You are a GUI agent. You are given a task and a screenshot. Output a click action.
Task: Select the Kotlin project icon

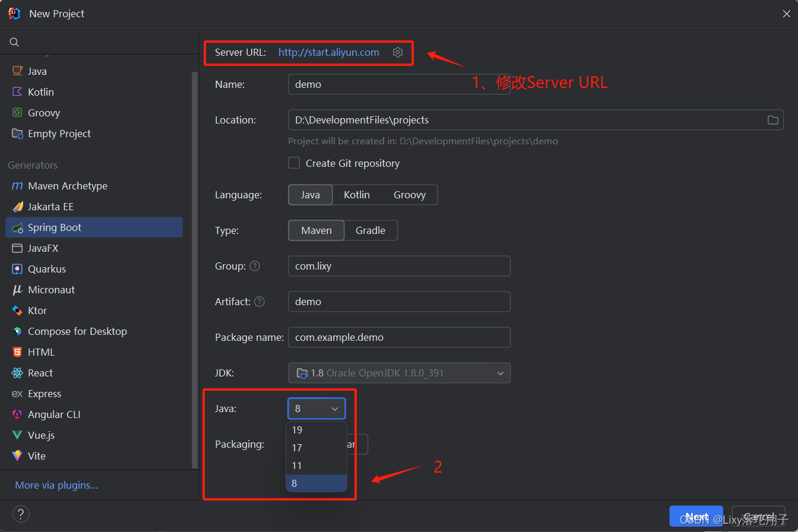(x=17, y=92)
